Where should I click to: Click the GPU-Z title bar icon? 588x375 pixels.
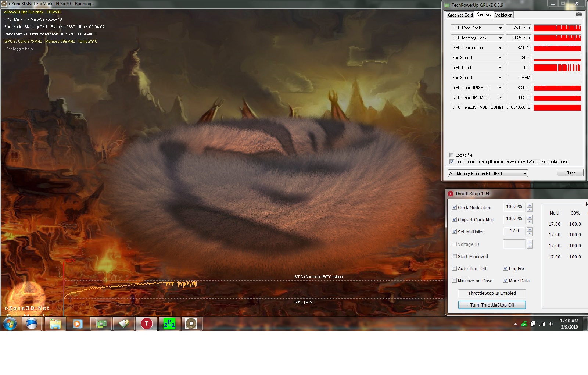(x=447, y=5)
